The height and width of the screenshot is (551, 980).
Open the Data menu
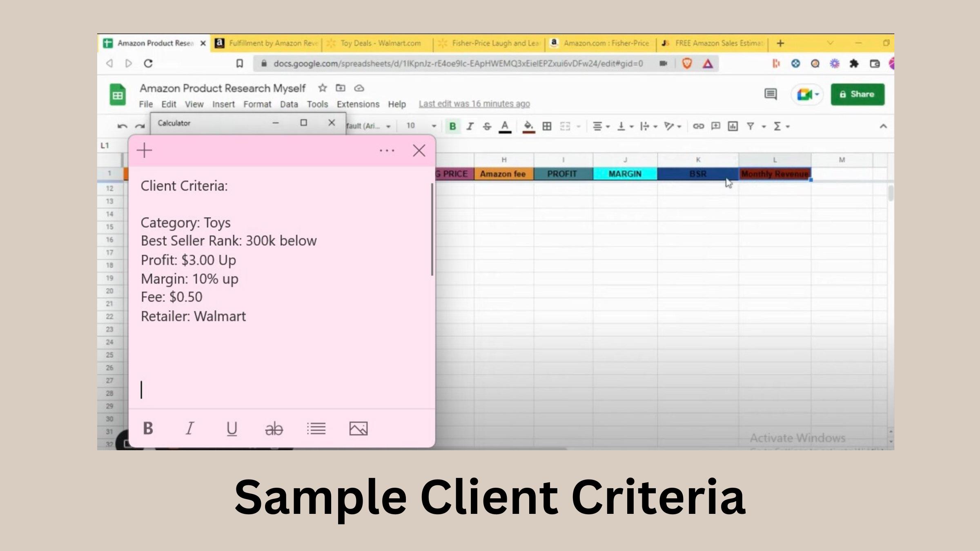click(x=289, y=104)
